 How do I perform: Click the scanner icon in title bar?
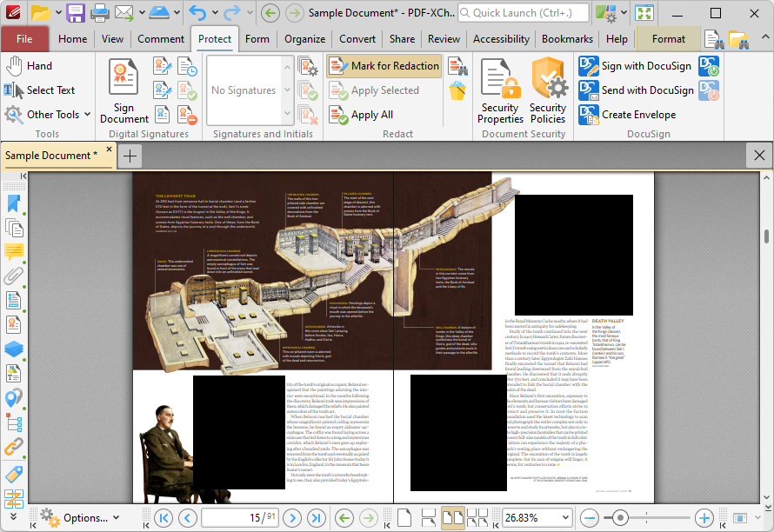coord(159,13)
